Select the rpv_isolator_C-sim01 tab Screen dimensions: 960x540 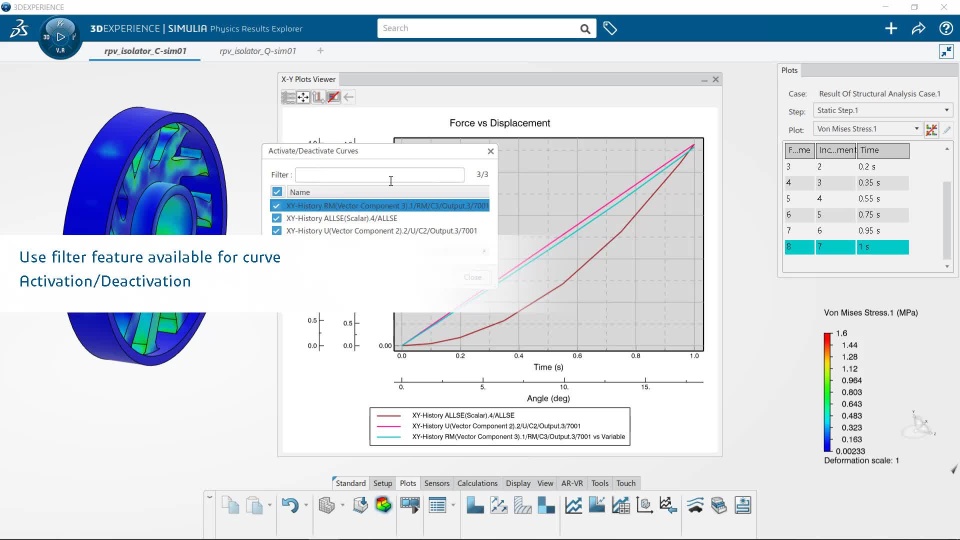coord(145,51)
